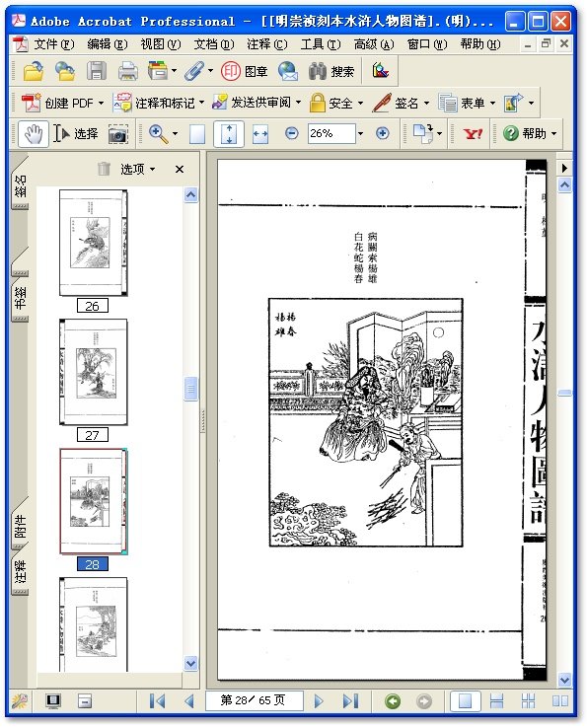
Task: Switch to actual size page view
Action: point(197,134)
